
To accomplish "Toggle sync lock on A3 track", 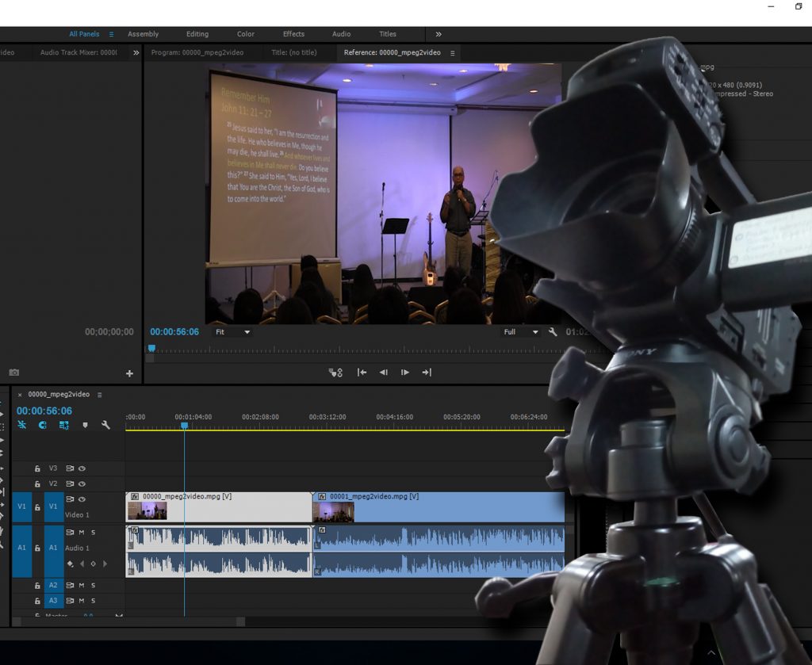I will 70,601.
